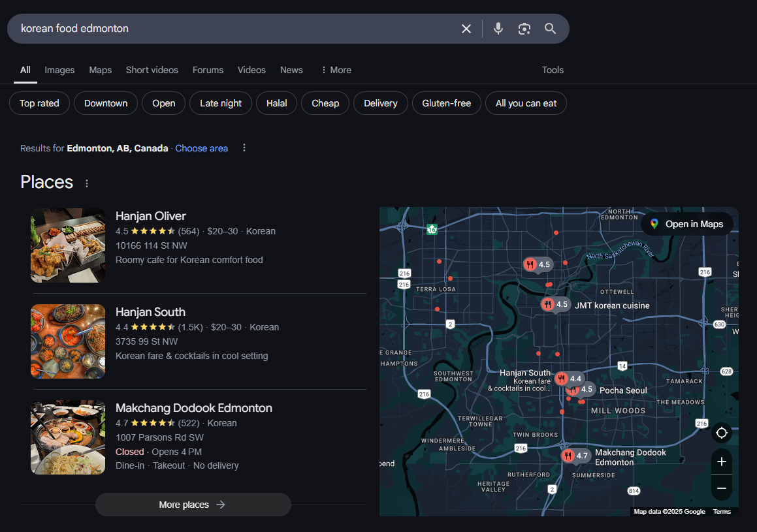The width and height of the screenshot is (757, 532).
Task: Open the map Terms link
Action: coord(722,512)
